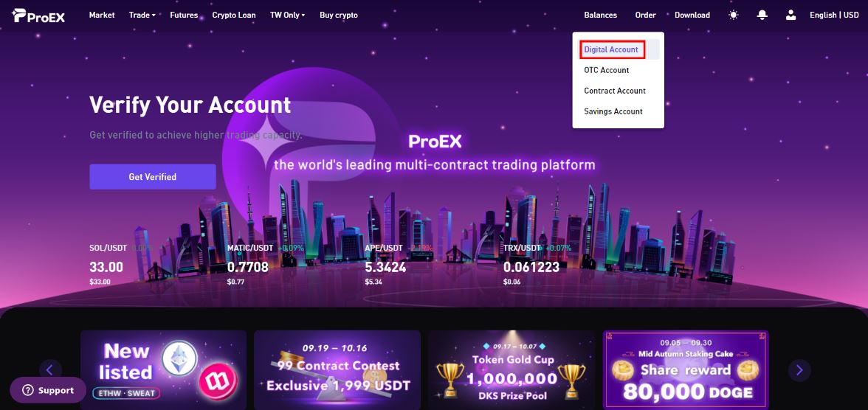The width and height of the screenshot is (868, 410).
Task: Show previous banner with left arrow
Action: coord(50,370)
